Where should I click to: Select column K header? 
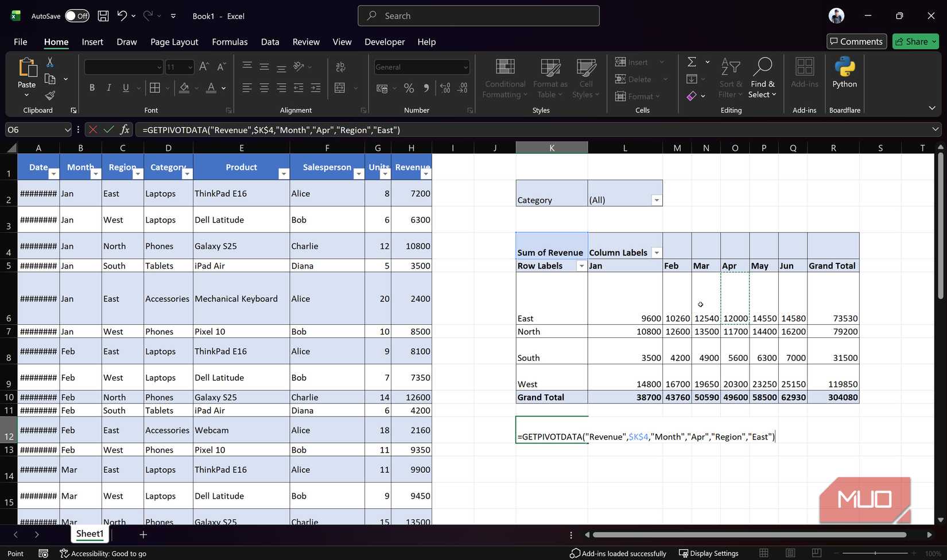tap(552, 148)
